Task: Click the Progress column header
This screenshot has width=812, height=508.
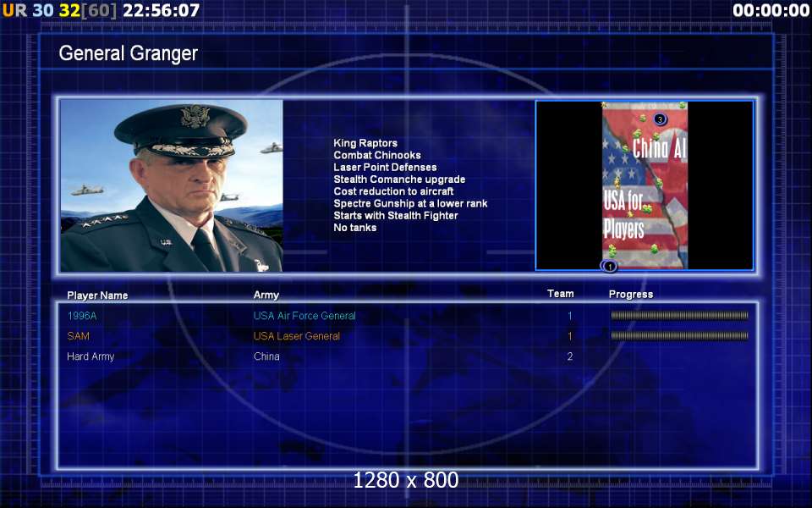Action: click(x=631, y=295)
